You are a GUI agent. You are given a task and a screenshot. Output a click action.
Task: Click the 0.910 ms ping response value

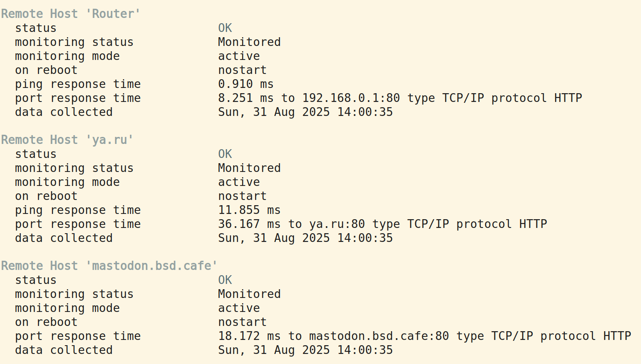(x=246, y=84)
